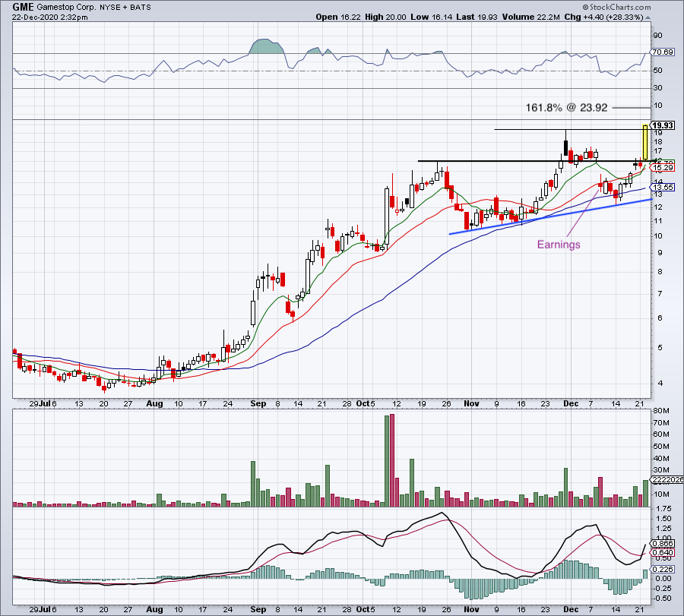This screenshot has height=616, width=684.
Task: Click the Open 16.22 value
Action: coord(339,17)
